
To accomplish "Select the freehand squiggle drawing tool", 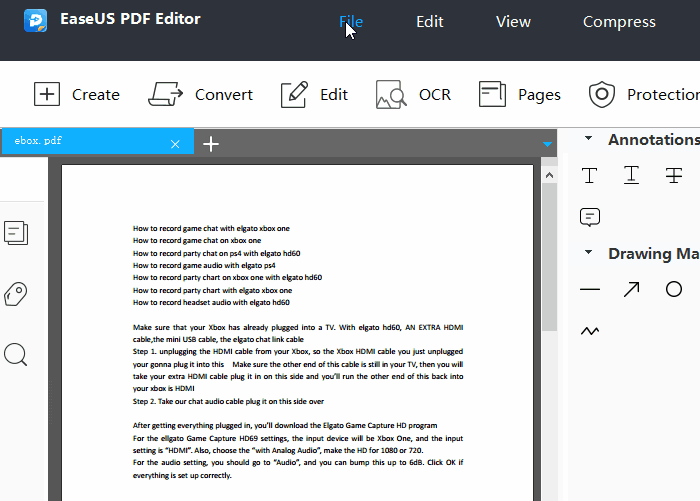I will (590, 331).
